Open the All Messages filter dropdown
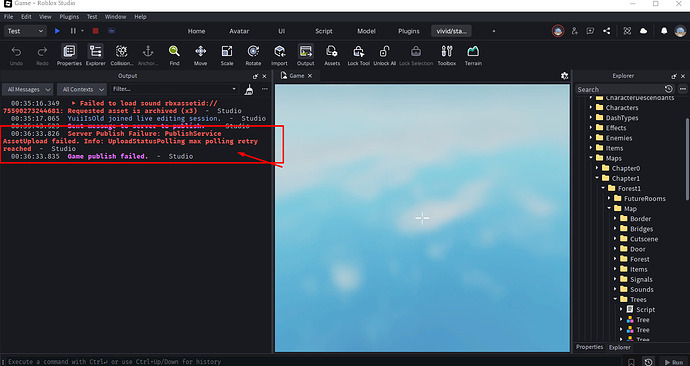 click(28, 89)
